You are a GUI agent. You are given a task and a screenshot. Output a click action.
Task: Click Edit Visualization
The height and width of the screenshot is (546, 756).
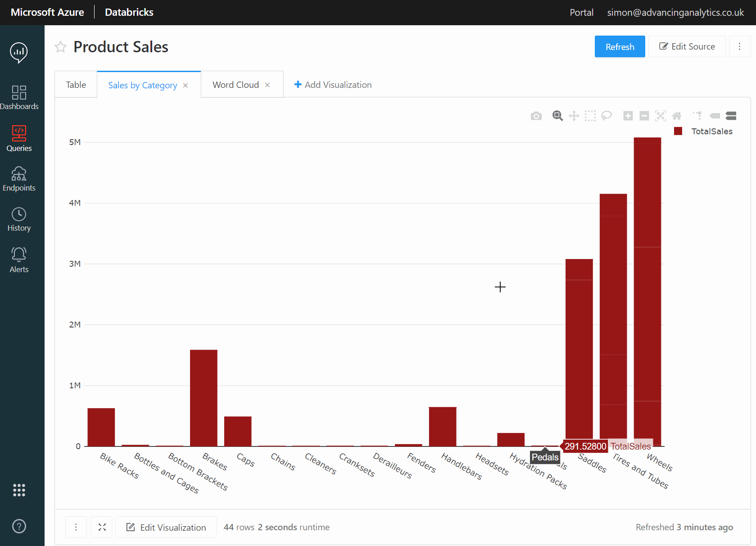pyautogui.click(x=166, y=527)
